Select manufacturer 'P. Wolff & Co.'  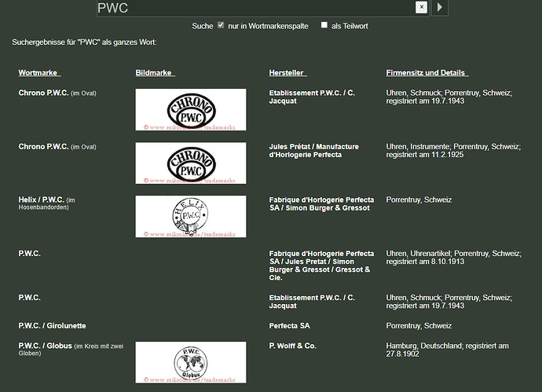pos(292,346)
